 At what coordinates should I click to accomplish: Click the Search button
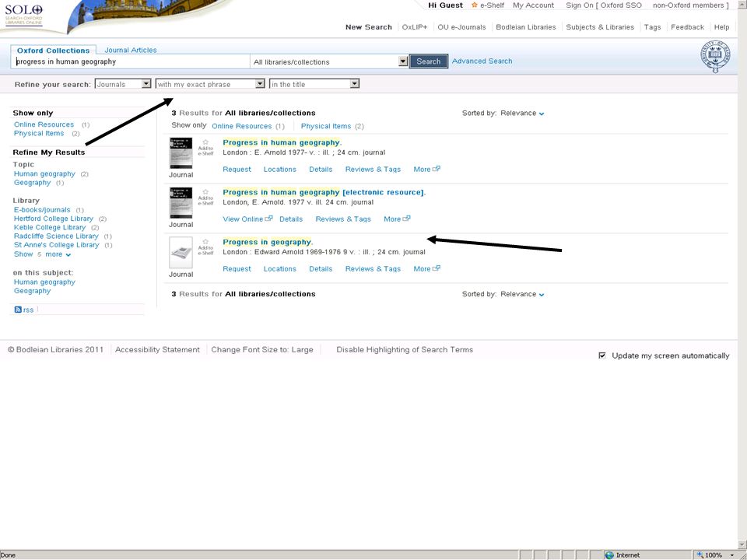428,61
